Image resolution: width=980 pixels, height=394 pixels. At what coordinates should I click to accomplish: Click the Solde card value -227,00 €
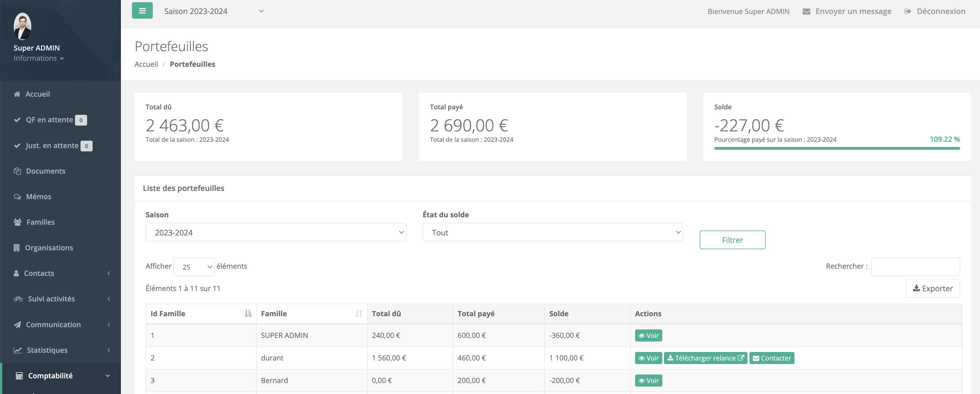pos(749,125)
